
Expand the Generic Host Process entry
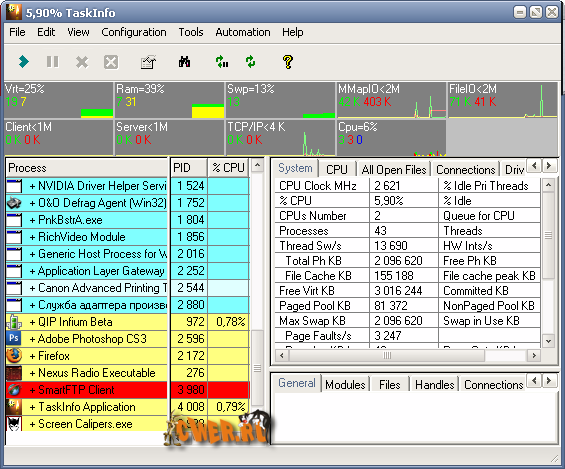pyautogui.click(x=32, y=254)
